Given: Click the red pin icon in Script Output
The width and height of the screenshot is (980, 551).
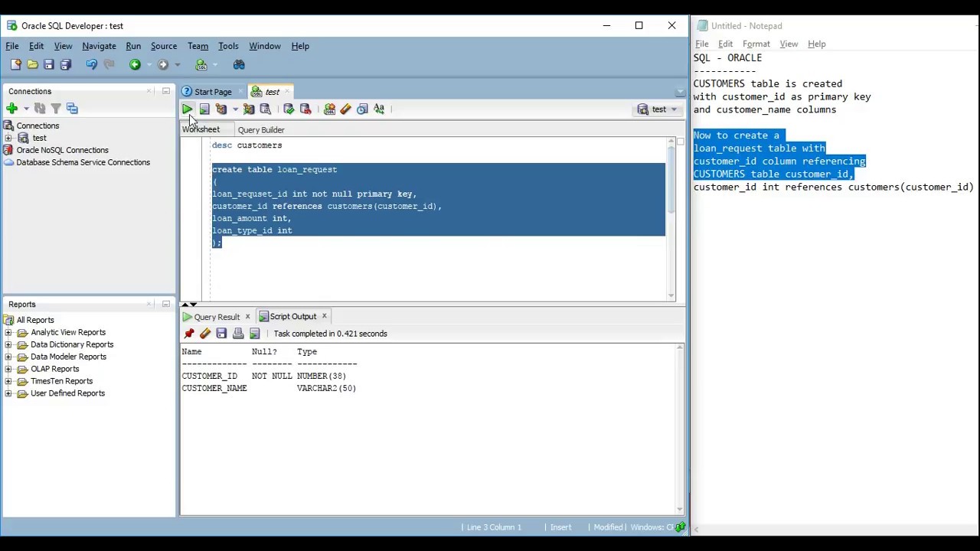Looking at the screenshot, I should click(189, 334).
